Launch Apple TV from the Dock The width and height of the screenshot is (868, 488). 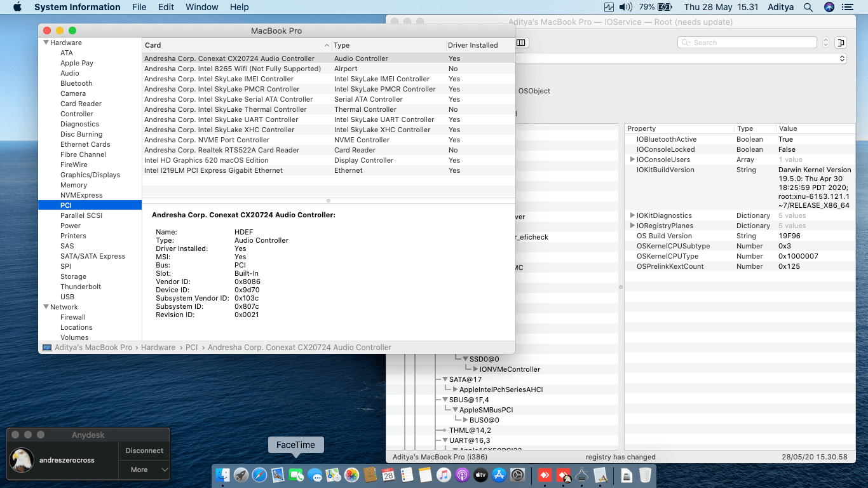coord(480,475)
